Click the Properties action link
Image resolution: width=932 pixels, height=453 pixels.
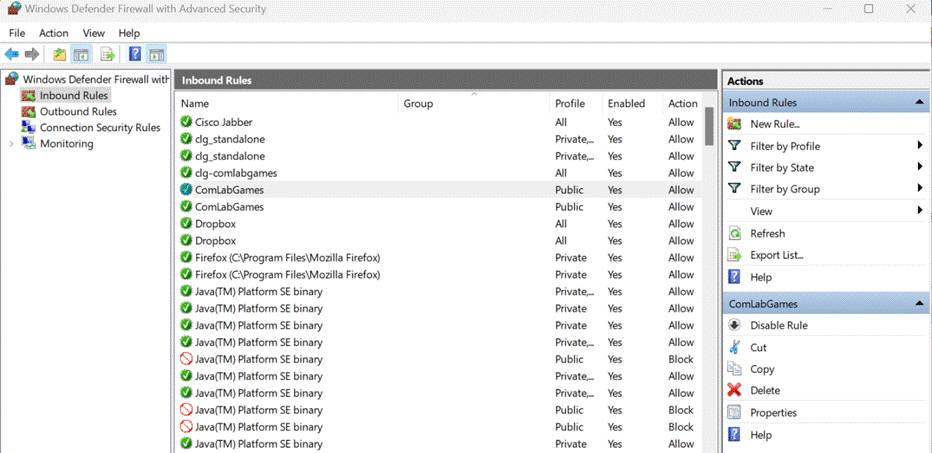[773, 413]
